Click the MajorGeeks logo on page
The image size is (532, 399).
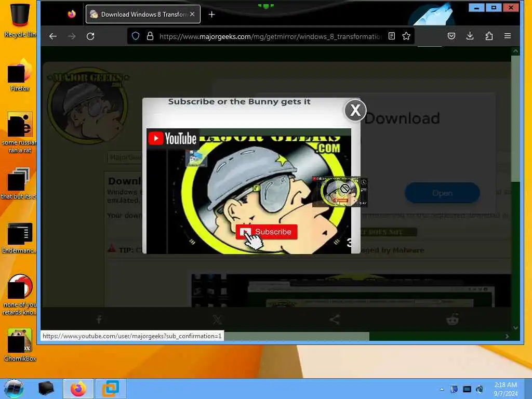click(88, 107)
